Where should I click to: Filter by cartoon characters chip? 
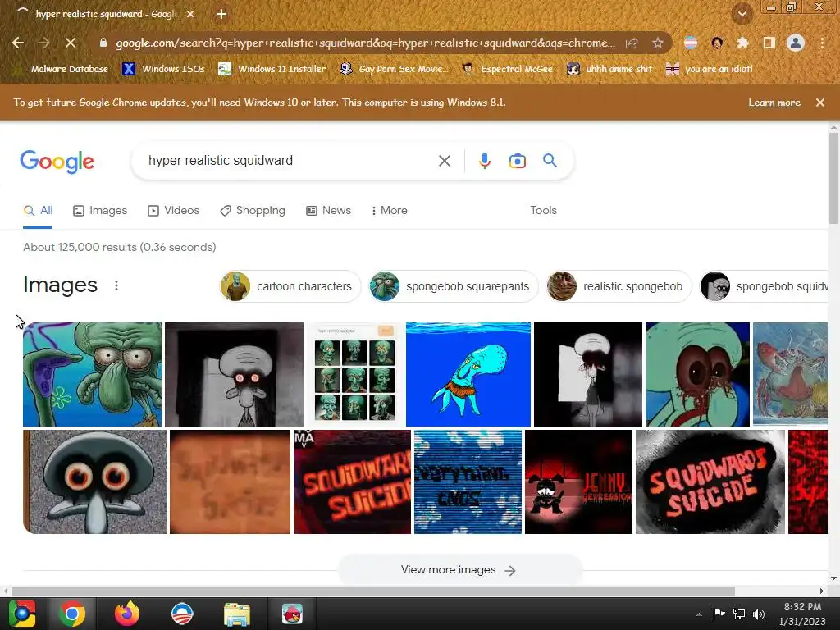click(x=290, y=286)
